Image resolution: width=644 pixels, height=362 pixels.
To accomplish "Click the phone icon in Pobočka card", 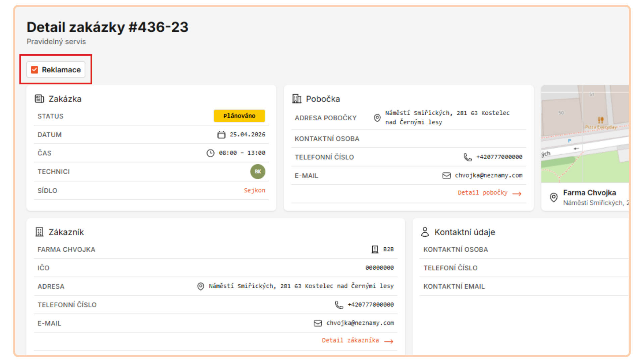I will 468,157.
